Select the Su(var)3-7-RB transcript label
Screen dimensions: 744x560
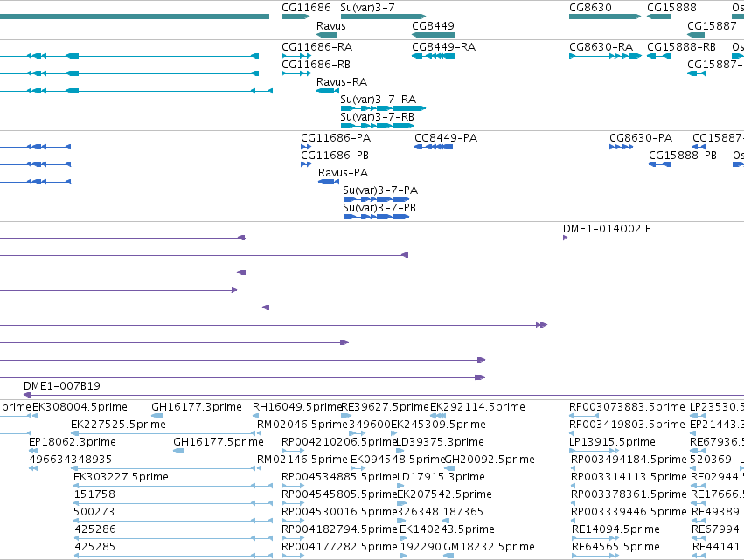coord(377,117)
